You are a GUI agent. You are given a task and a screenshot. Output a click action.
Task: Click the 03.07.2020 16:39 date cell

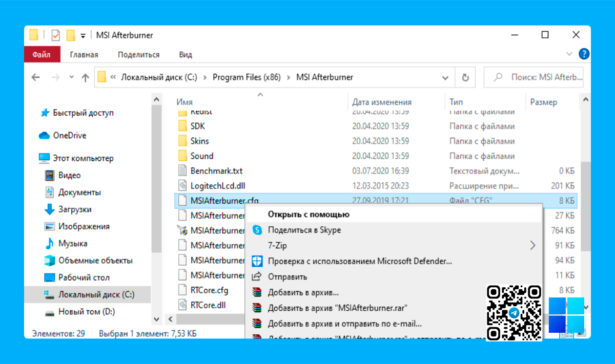[380, 170]
